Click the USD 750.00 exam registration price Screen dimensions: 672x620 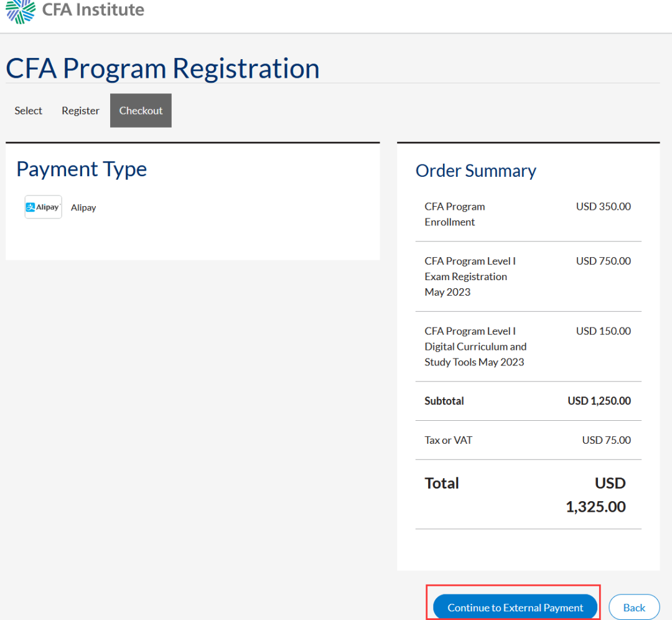coord(604,261)
